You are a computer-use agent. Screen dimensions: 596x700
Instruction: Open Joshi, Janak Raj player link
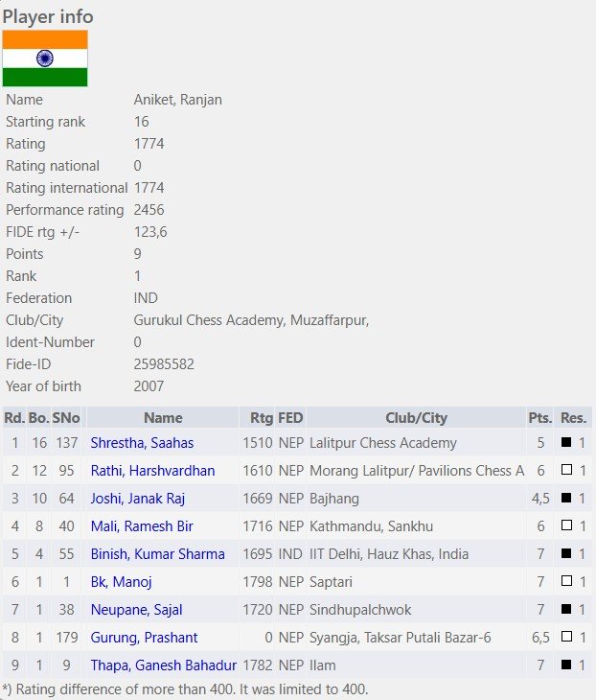coord(137,499)
